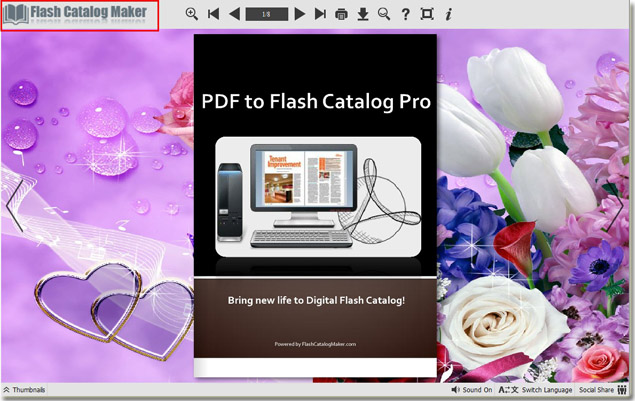Open help with question mark icon
The width and height of the screenshot is (635, 401).
[x=406, y=14]
